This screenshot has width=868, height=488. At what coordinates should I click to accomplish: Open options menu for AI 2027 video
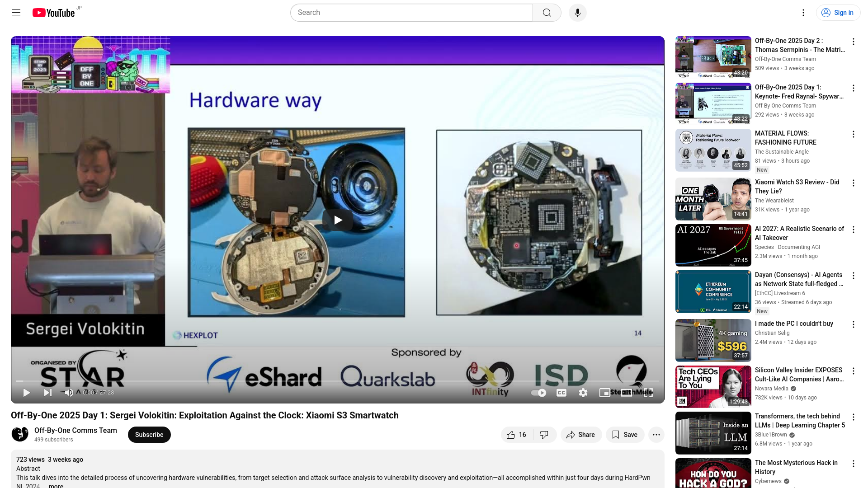coord(854,230)
